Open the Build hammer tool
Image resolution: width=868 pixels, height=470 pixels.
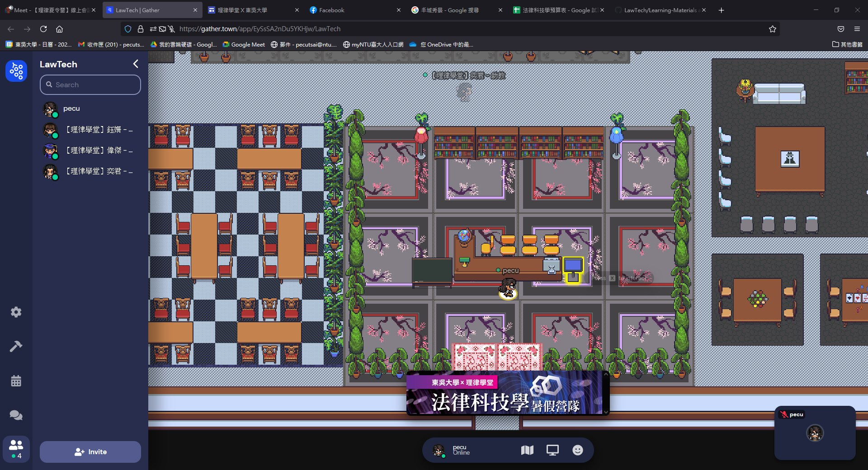pyautogui.click(x=16, y=346)
